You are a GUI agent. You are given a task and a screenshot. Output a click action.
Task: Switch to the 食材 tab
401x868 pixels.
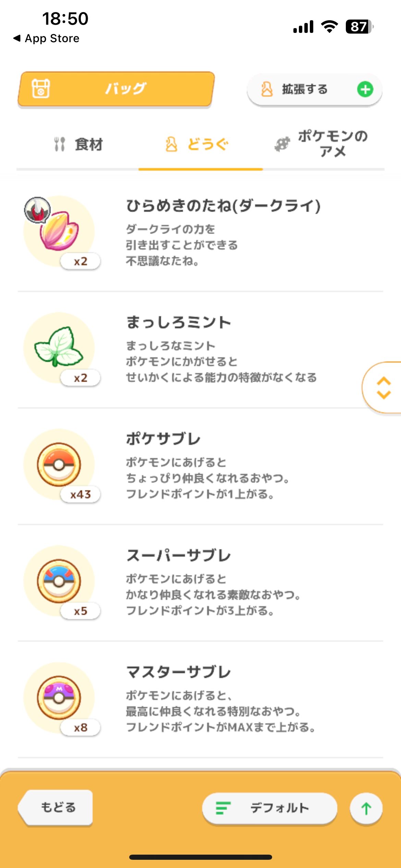coord(79,144)
